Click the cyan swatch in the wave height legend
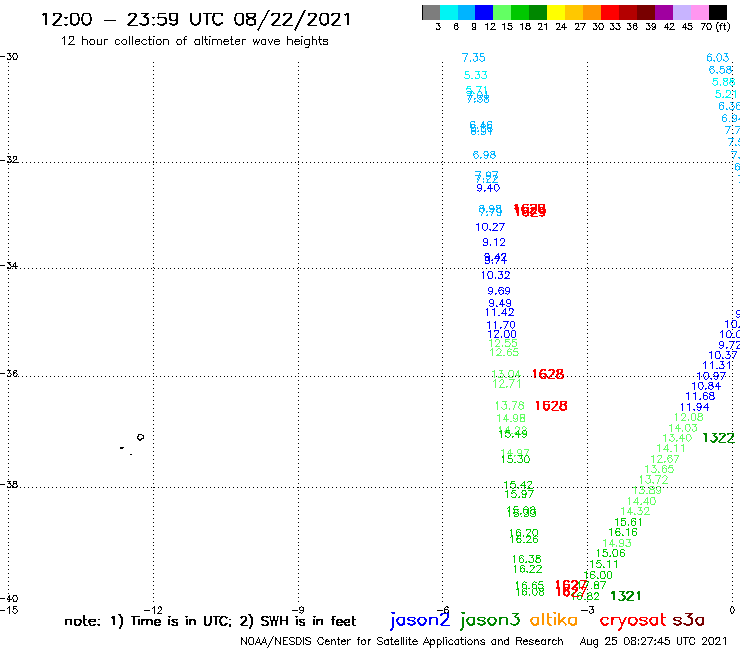 449,12
